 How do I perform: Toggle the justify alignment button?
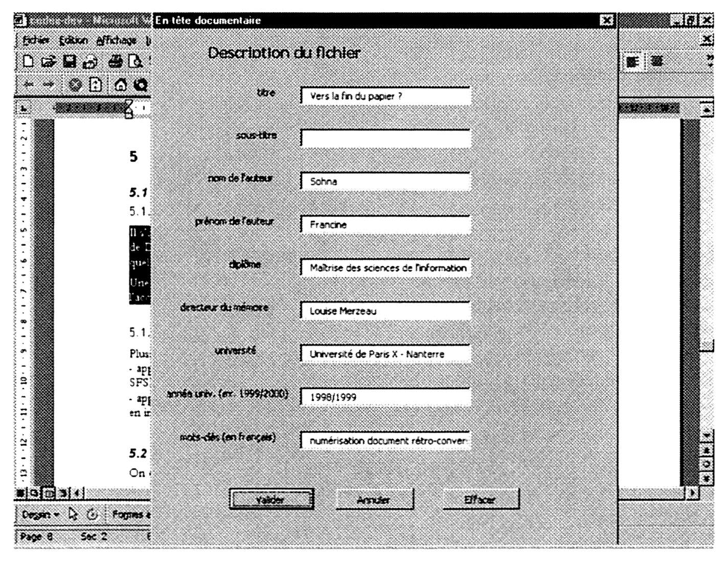pyautogui.click(x=656, y=62)
